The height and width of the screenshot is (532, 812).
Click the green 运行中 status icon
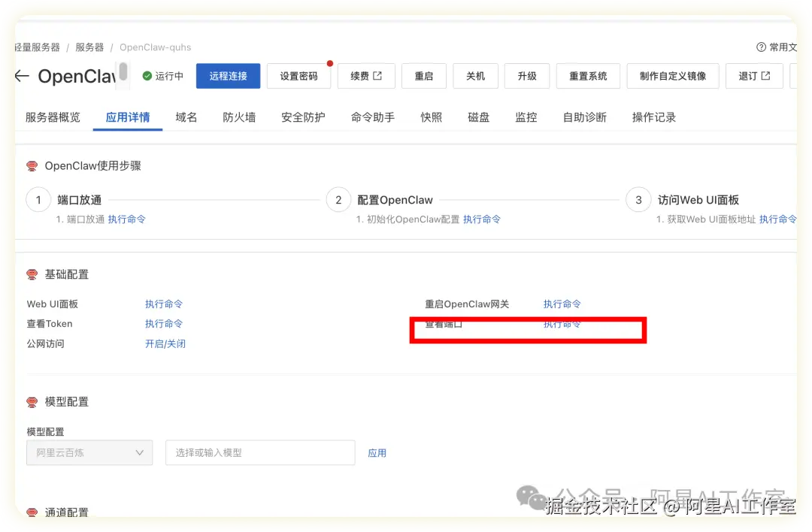pyautogui.click(x=147, y=76)
